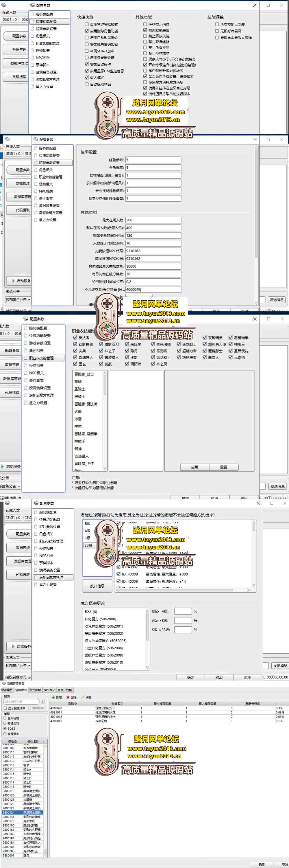The width and height of the screenshot is (289, 868).
Task: Click the red X 删除 icon
Action: point(68,697)
